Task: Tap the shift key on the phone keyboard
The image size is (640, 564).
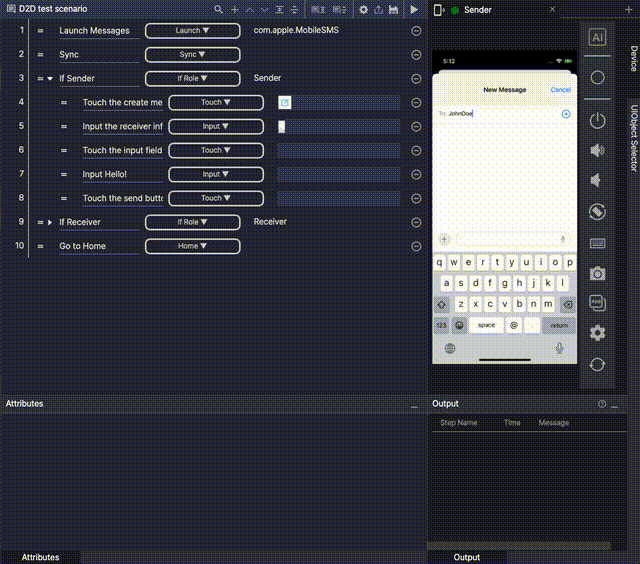Action: tap(442, 304)
